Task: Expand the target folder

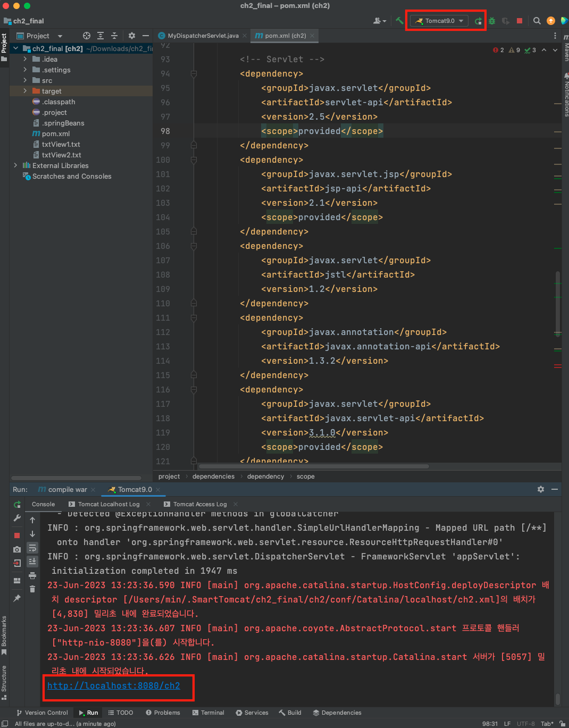Action: coord(25,91)
